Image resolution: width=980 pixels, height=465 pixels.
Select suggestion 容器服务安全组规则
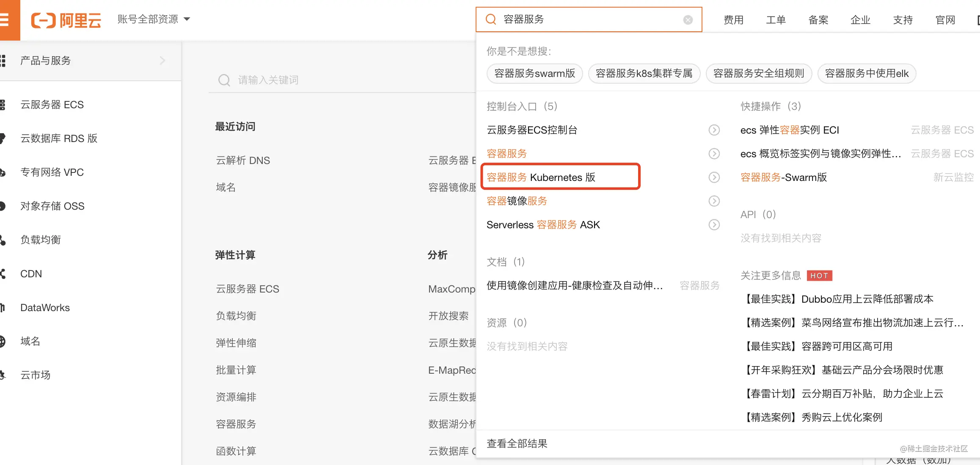pyautogui.click(x=759, y=74)
